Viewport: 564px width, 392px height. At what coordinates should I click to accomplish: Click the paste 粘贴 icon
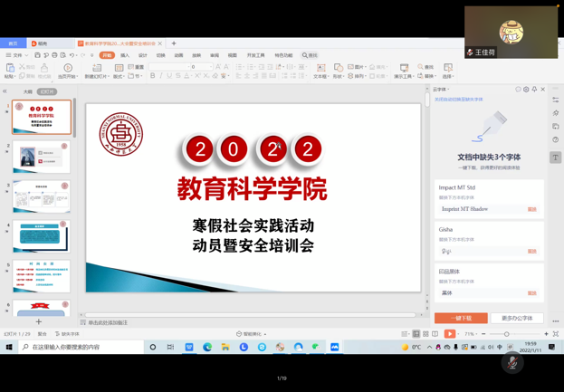tap(10, 68)
